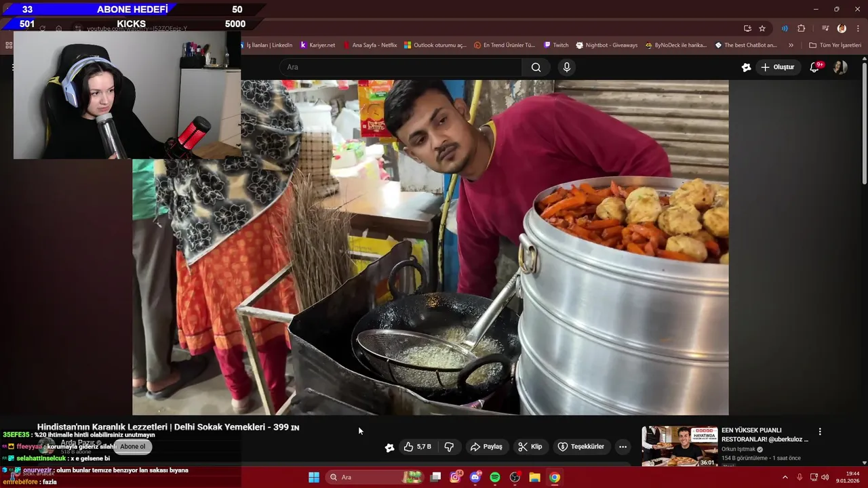Image resolution: width=868 pixels, height=488 pixels.
Task: Show hidden system tray icons
Action: tap(785, 477)
